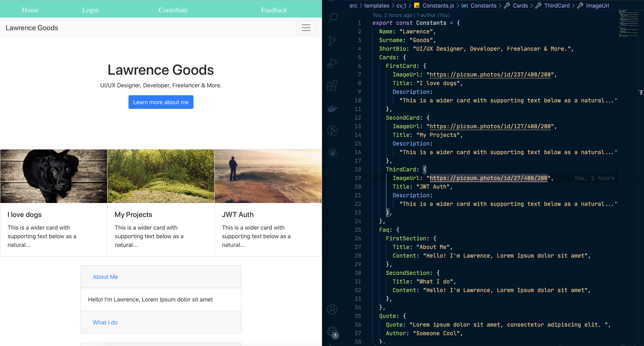Screen dimensions: 644x346
Task: Open the Cards breadcrumb dropdown
Action: 520,6
